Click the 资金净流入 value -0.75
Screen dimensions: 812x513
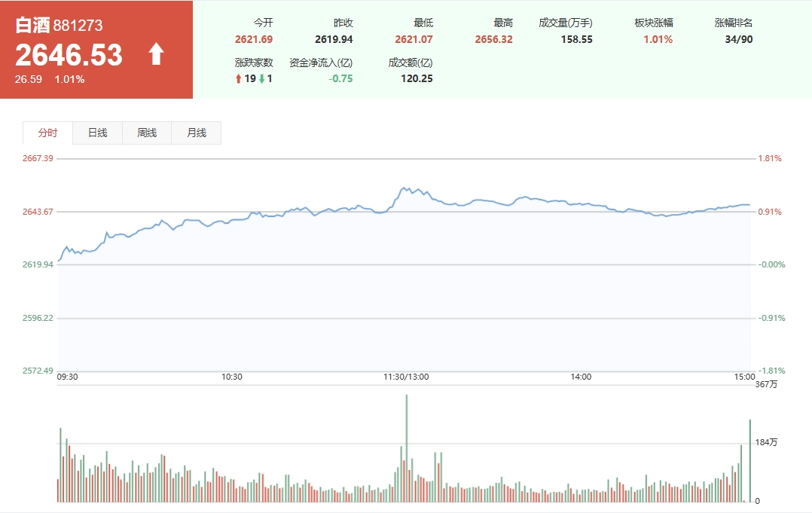340,78
